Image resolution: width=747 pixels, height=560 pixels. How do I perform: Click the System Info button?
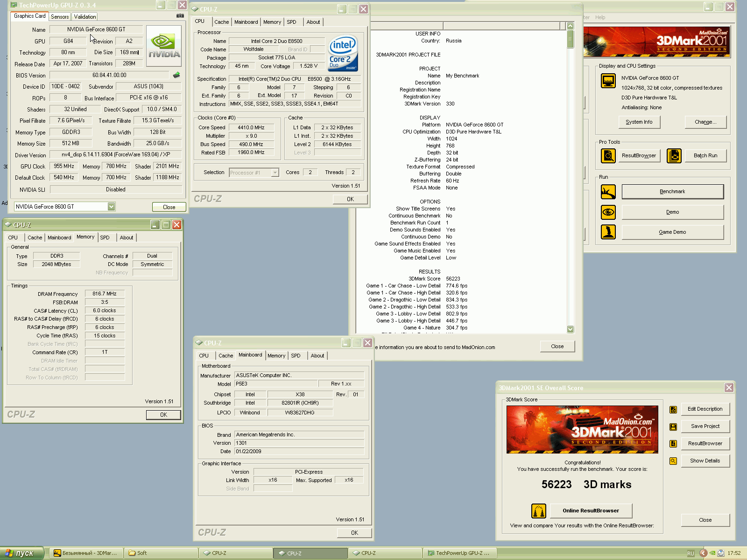(x=639, y=122)
